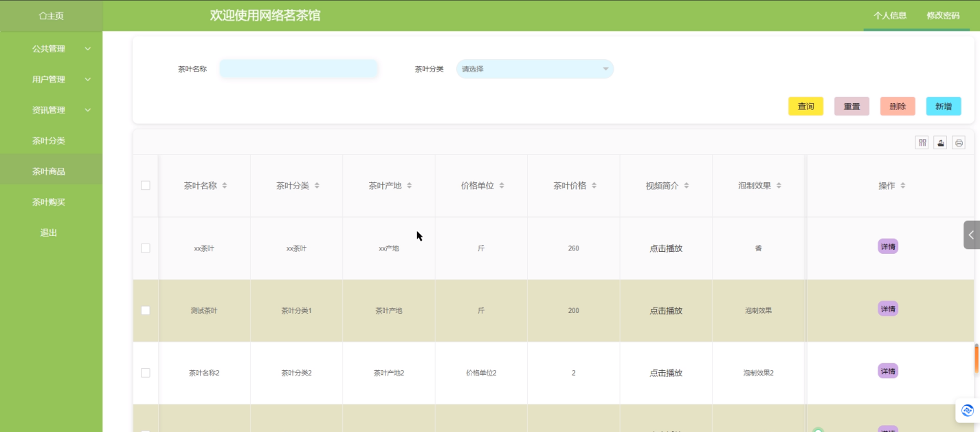
Task: Open the floating assistant icon at bottom right
Action: (968, 410)
